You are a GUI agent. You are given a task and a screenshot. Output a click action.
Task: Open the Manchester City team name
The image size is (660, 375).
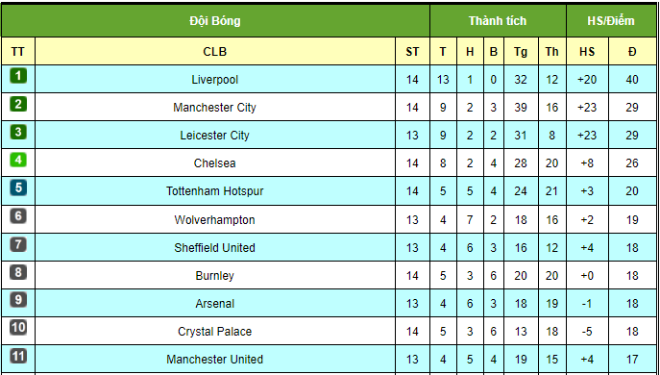click(x=215, y=107)
